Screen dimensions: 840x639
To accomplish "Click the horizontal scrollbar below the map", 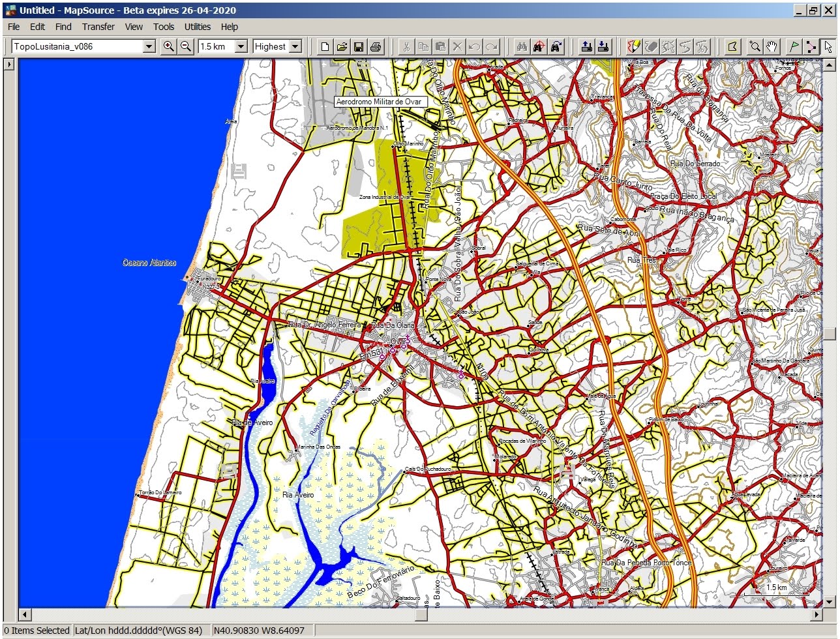I will [417, 614].
